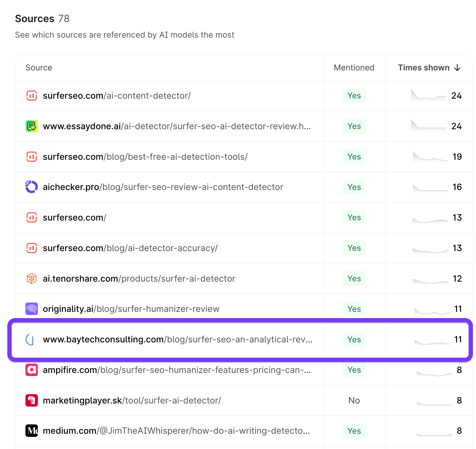Open the surferseo.com/blog/ai-detector-accuracy/ link
Image resolution: width=476 pixels, height=449 pixels.
130,248
